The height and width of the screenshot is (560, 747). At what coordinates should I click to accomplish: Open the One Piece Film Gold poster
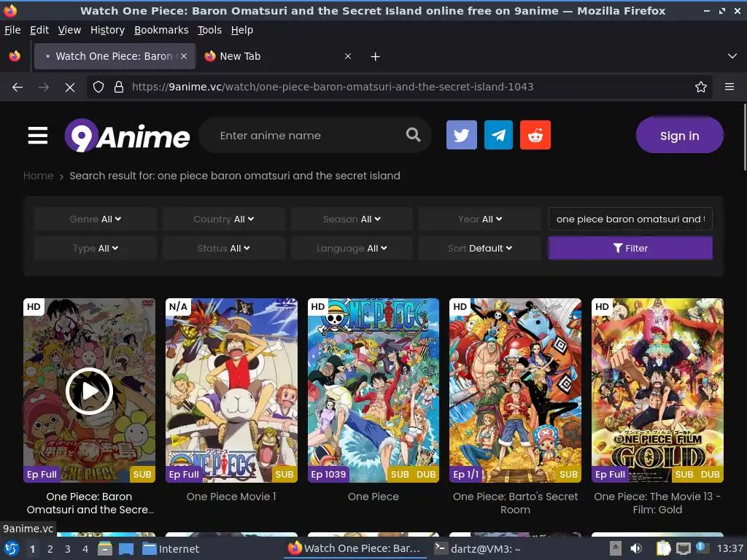(657, 391)
